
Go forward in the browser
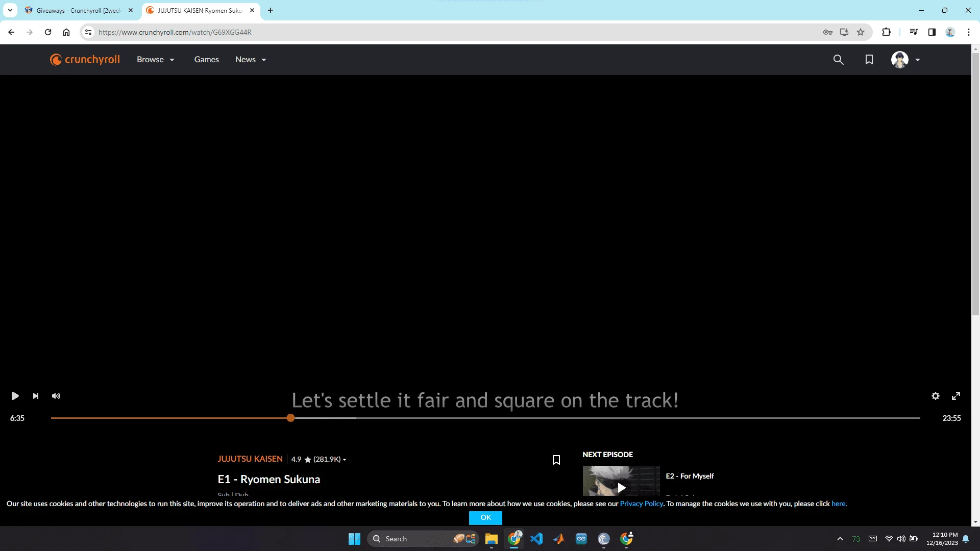pyautogui.click(x=30, y=32)
